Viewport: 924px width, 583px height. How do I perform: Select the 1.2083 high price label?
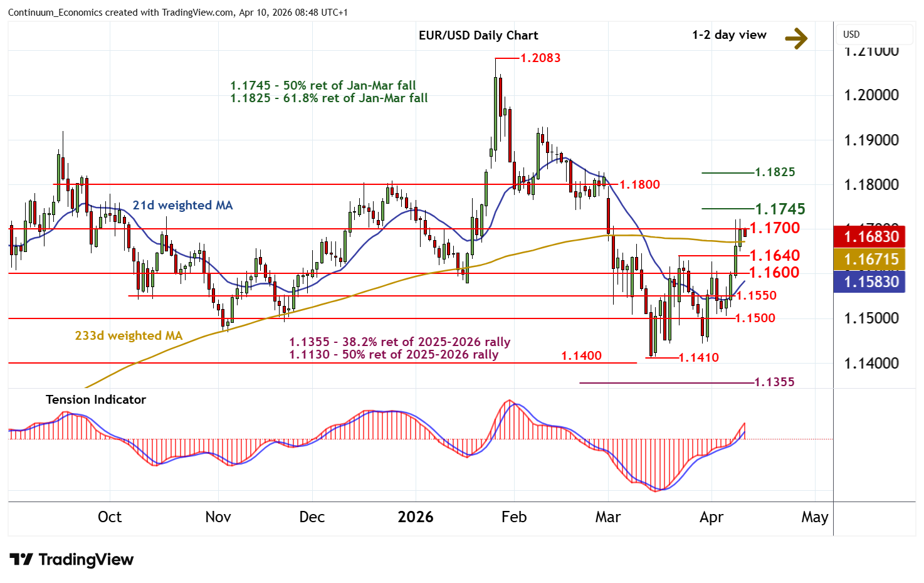click(x=540, y=58)
